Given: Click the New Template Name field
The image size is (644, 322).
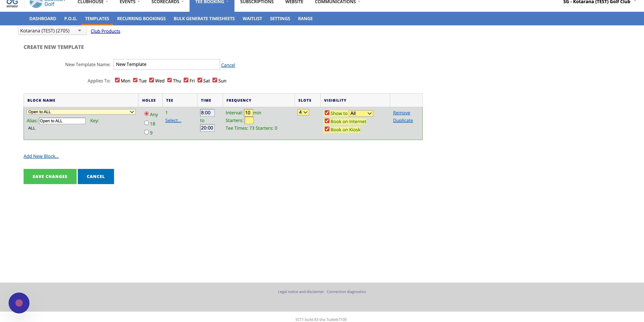Looking at the screenshot, I should pos(166,64).
